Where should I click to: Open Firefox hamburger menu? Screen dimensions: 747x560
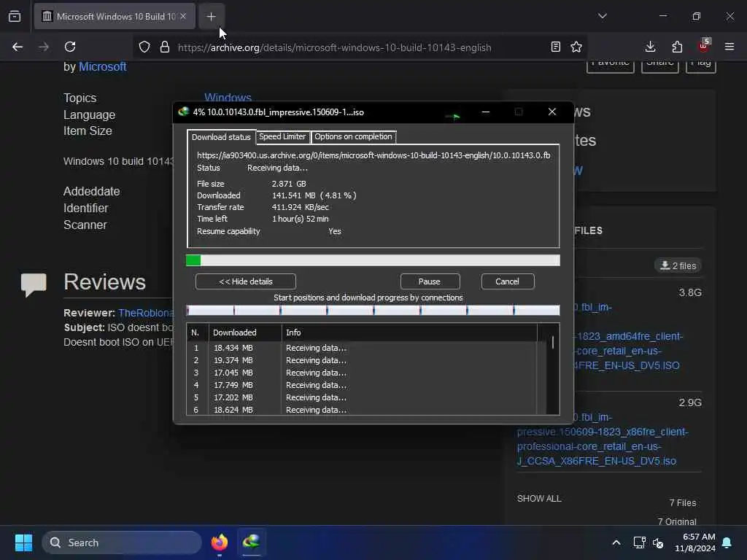(729, 47)
